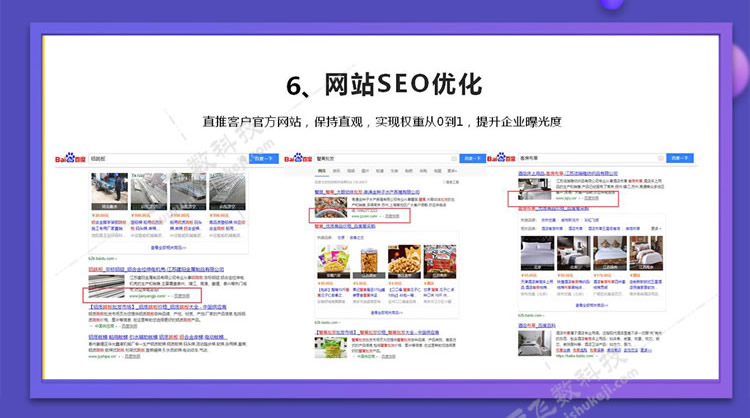
Task: Click the Baidu logo above the aluminum plank results
Action: (70, 158)
